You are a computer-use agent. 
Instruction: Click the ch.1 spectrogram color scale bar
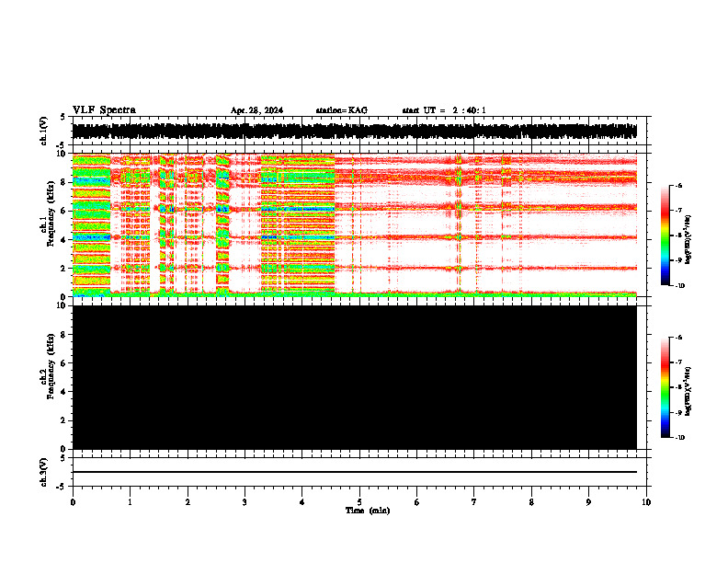(x=665, y=236)
